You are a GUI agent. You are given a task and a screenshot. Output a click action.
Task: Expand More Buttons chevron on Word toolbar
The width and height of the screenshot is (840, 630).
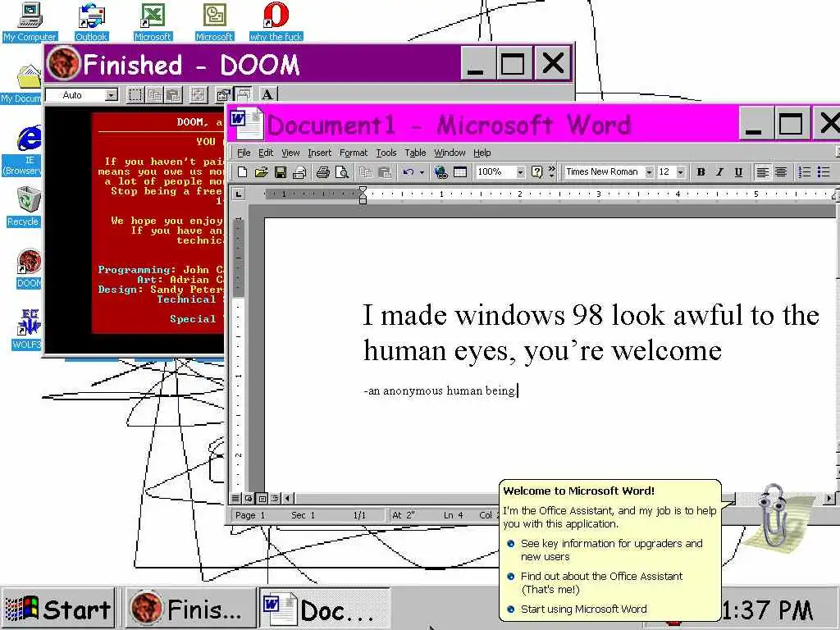(551, 172)
